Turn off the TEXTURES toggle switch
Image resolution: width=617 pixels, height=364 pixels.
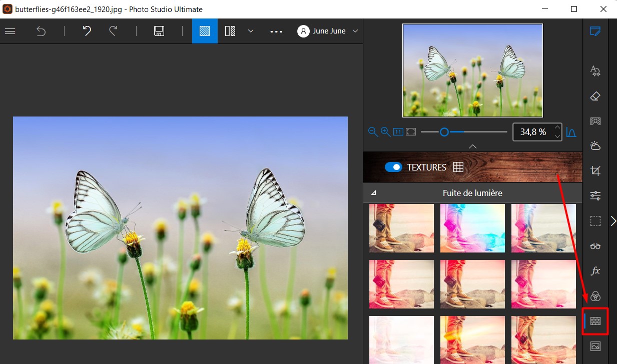pos(393,167)
